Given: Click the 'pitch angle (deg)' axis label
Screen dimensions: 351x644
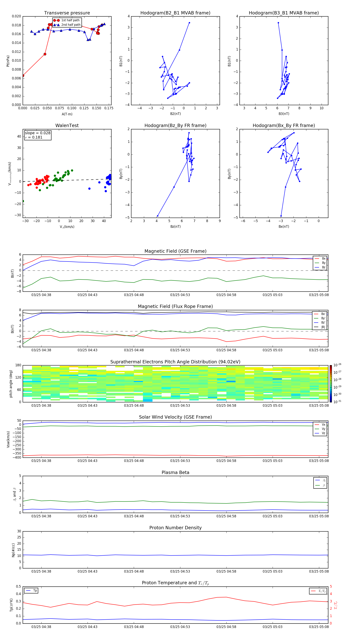Looking at the screenshot, I should 11,384.
